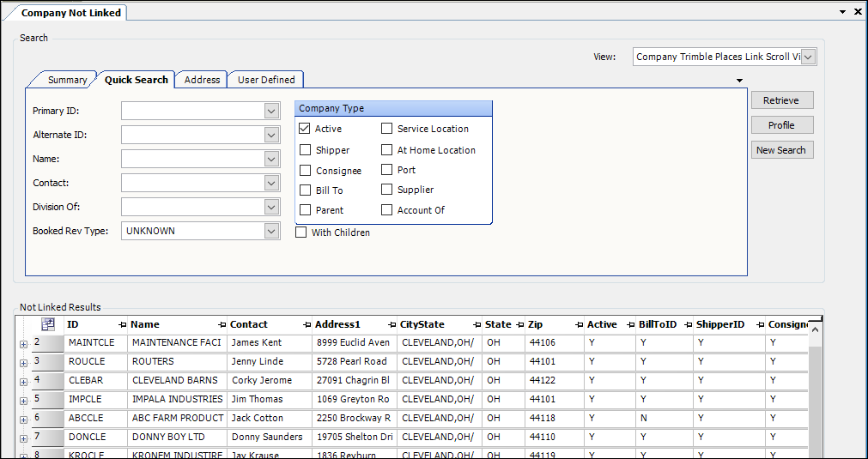Click the pin icon on the Name column

click(x=222, y=325)
